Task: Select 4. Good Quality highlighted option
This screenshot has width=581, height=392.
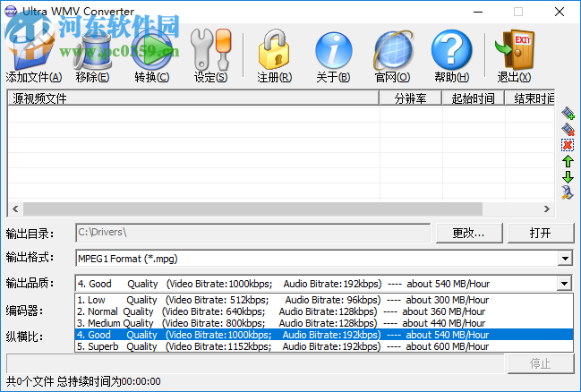Action: [324, 335]
